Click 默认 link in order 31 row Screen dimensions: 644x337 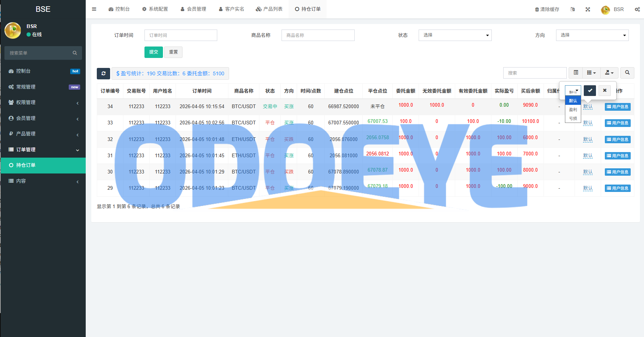coord(588,156)
